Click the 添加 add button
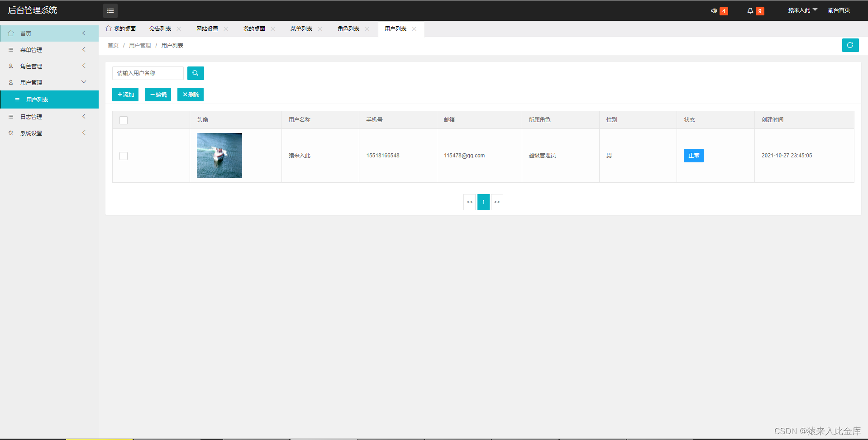 pyautogui.click(x=125, y=95)
